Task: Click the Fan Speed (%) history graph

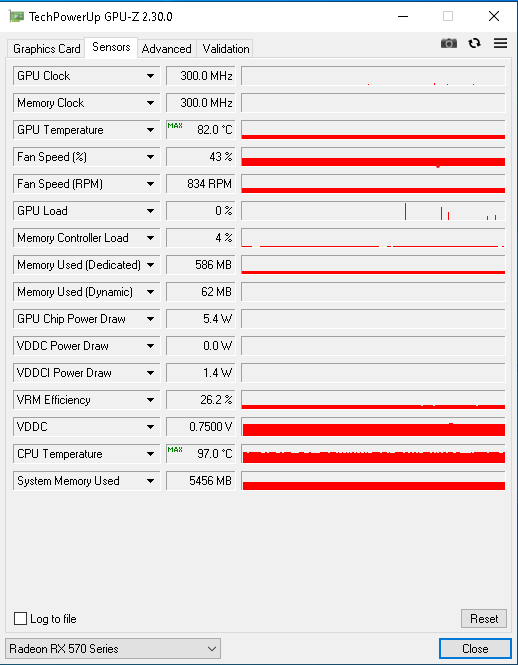Action: (373, 157)
